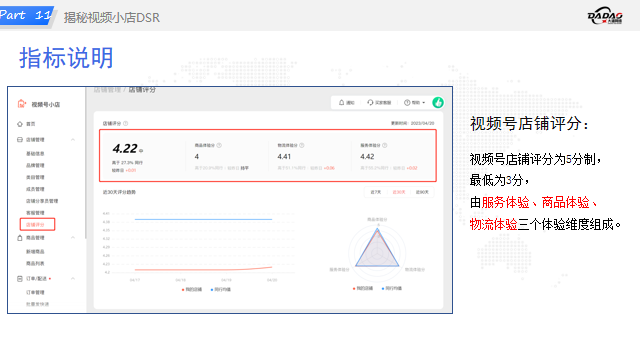Click the overall score 4.22
This screenshot has height=360, width=640.
tap(125, 149)
